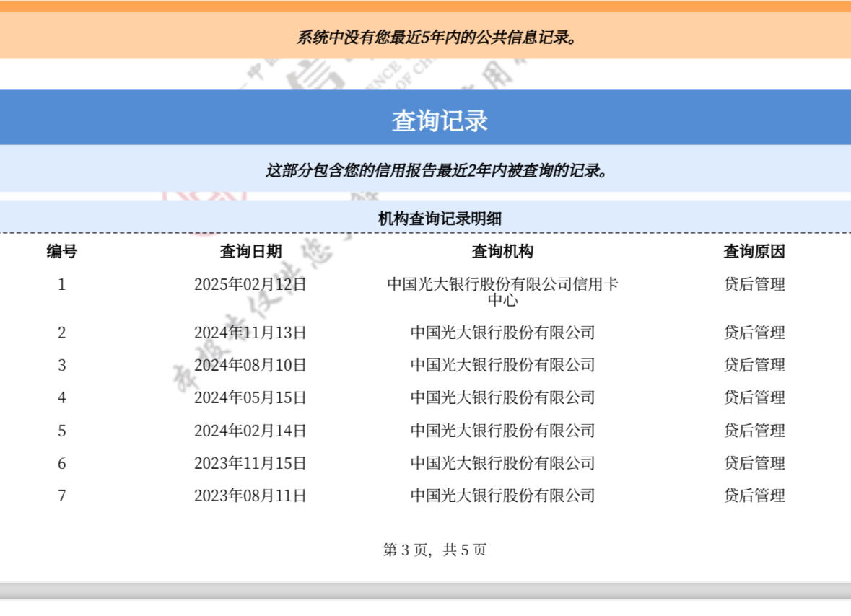Image resolution: width=851 pixels, height=616 pixels.
Task: Click the 这部分包含您的信用报告最近2年内被查询的记录 note
Action: tap(437, 171)
